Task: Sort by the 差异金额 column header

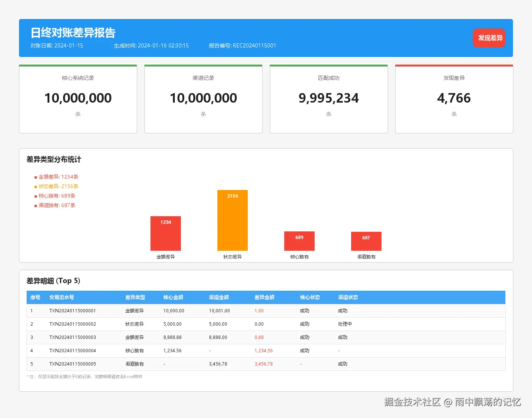Action: pos(264,298)
